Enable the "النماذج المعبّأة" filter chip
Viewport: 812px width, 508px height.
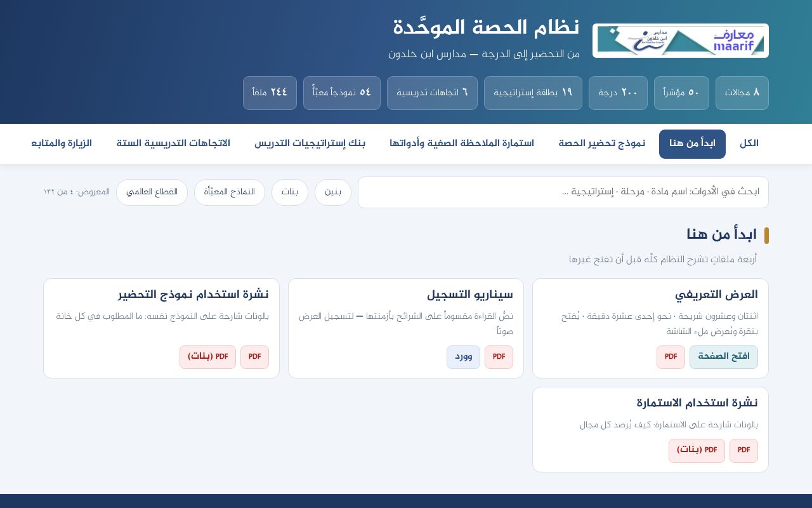(230, 192)
